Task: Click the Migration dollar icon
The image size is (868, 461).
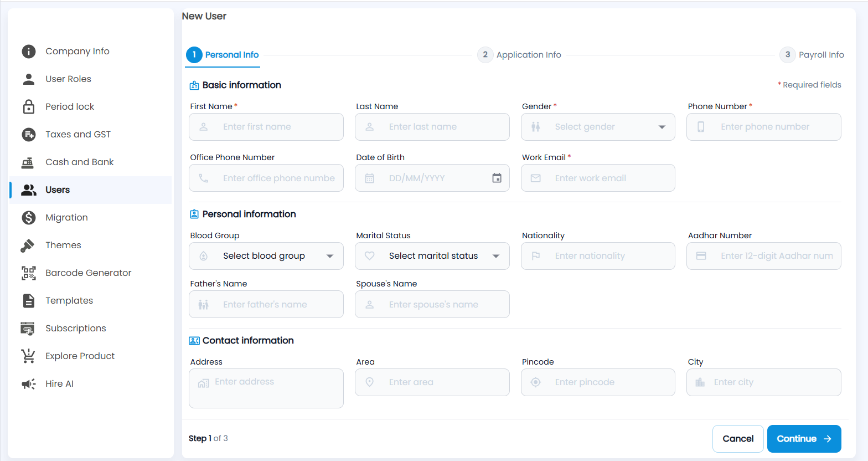Action: [x=29, y=218]
